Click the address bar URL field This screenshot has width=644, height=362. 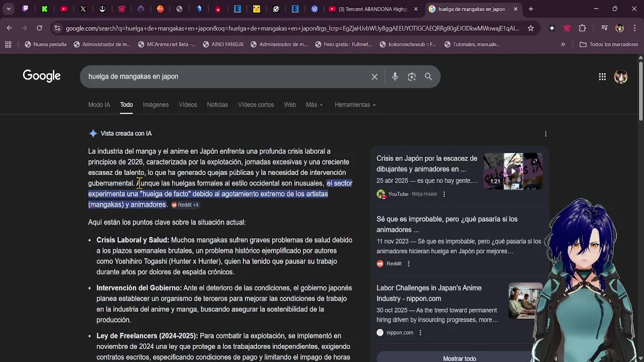(x=292, y=28)
